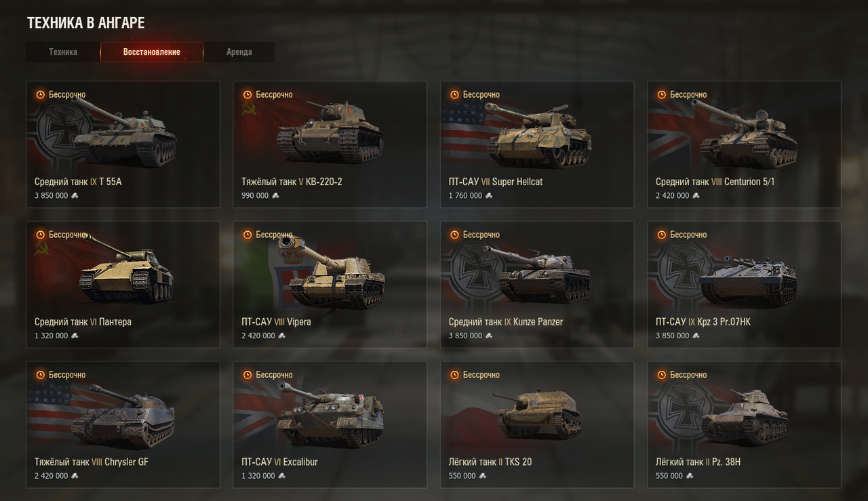Viewport: 868px width, 501px height.
Task: Click the ПТ-САУ VIII Vipera name label
Action: [276, 322]
